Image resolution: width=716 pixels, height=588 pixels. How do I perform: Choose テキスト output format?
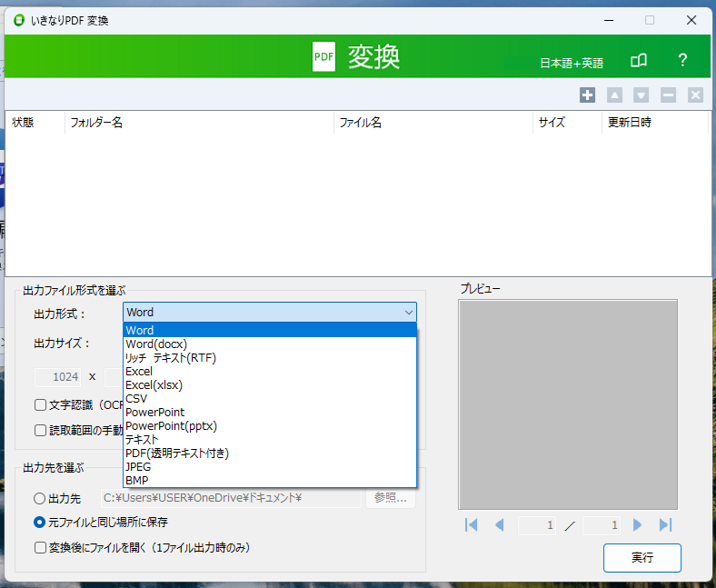(270, 440)
